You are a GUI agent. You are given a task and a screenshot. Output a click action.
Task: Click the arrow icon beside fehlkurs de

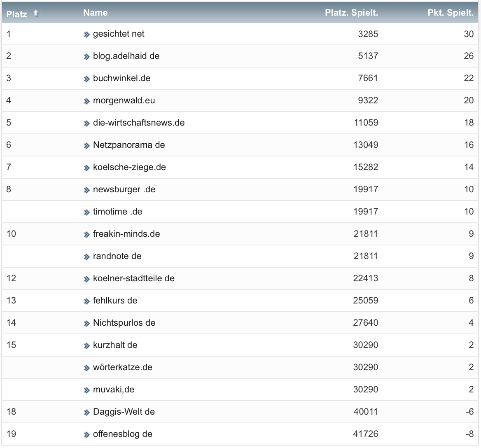(x=86, y=301)
